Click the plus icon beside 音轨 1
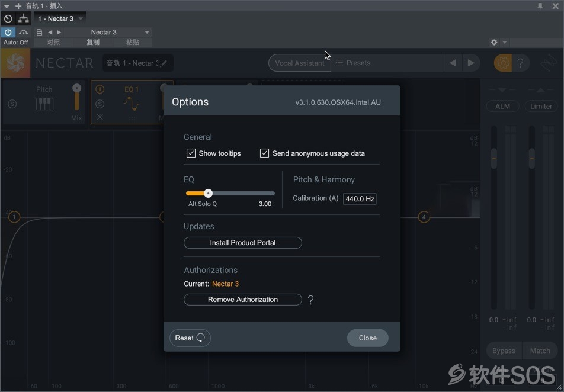This screenshot has width=564, height=392. pyautogui.click(x=18, y=6)
